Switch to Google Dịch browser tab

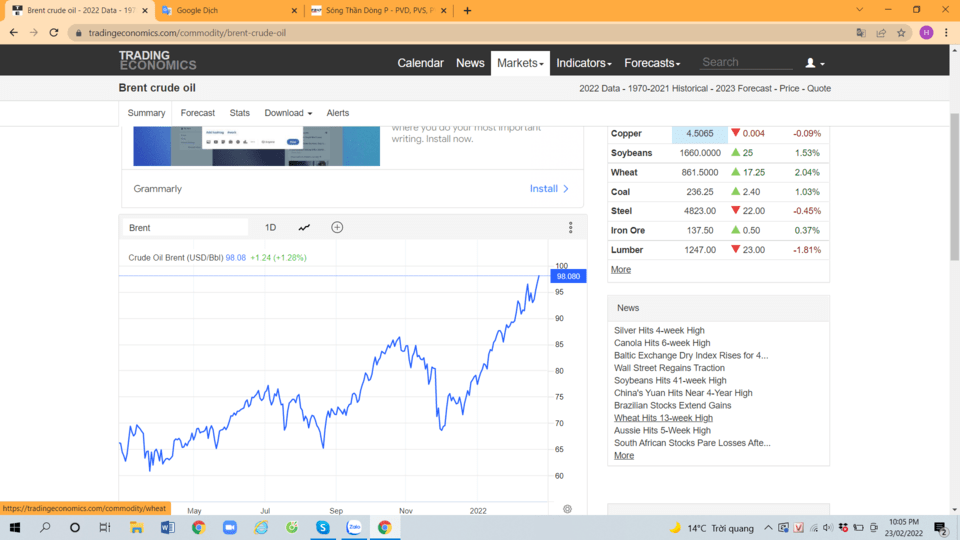(227, 10)
